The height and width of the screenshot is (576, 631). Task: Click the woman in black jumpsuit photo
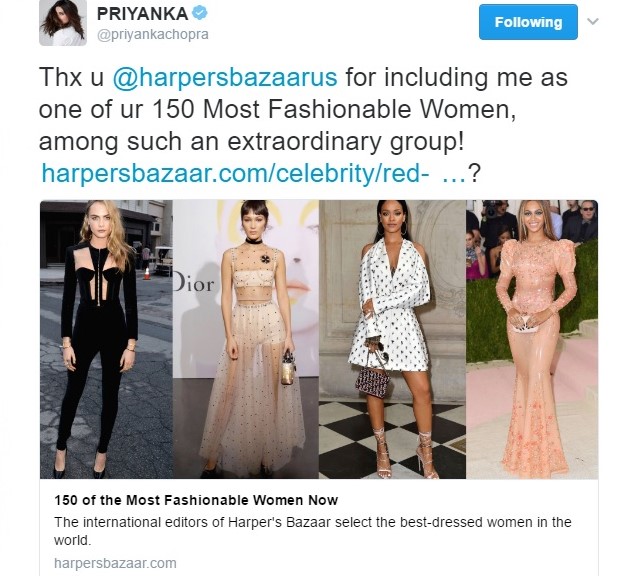tap(106, 339)
